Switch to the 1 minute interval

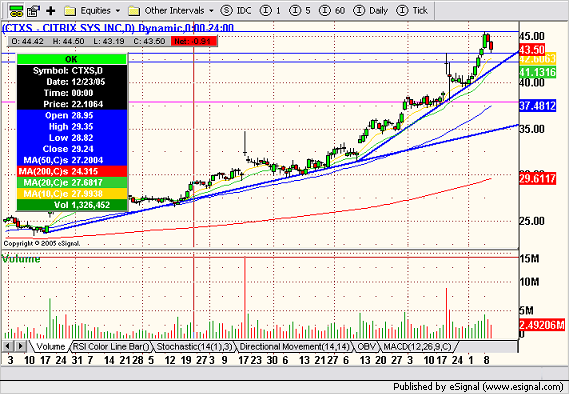[x=271, y=11]
